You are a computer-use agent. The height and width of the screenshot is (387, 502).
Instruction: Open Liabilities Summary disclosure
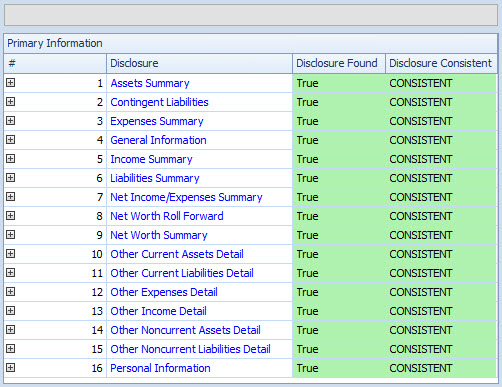coord(155,178)
